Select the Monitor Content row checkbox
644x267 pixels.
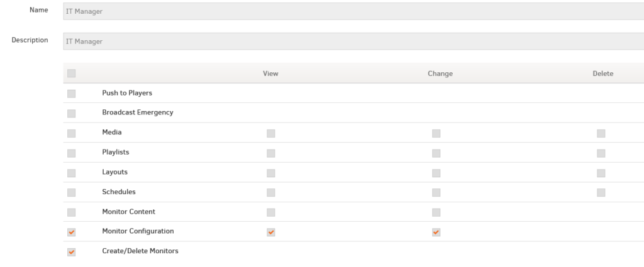72,212
